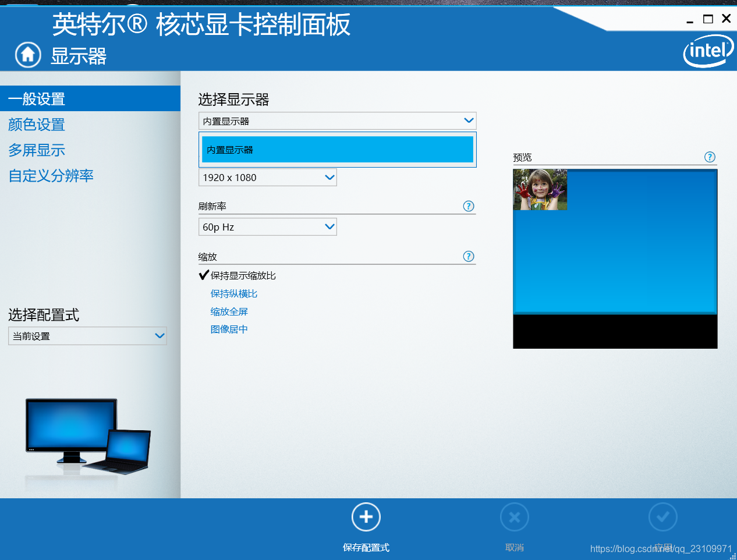Open help for the 刷新率 section
The image size is (737, 560).
469,206
